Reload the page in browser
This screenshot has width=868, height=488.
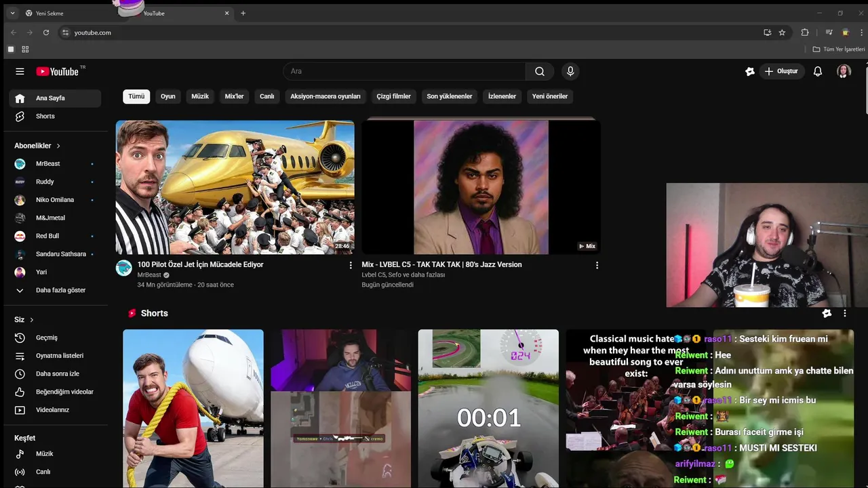[46, 33]
